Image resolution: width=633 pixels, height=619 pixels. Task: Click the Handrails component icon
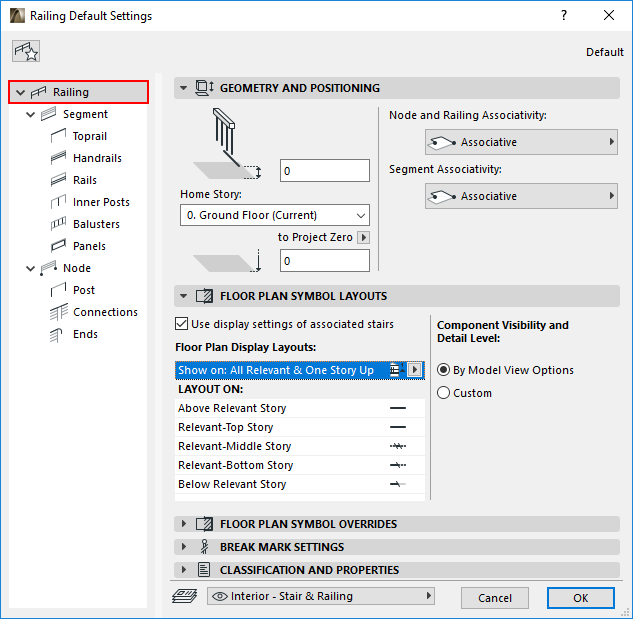click(x=57, y=158)
